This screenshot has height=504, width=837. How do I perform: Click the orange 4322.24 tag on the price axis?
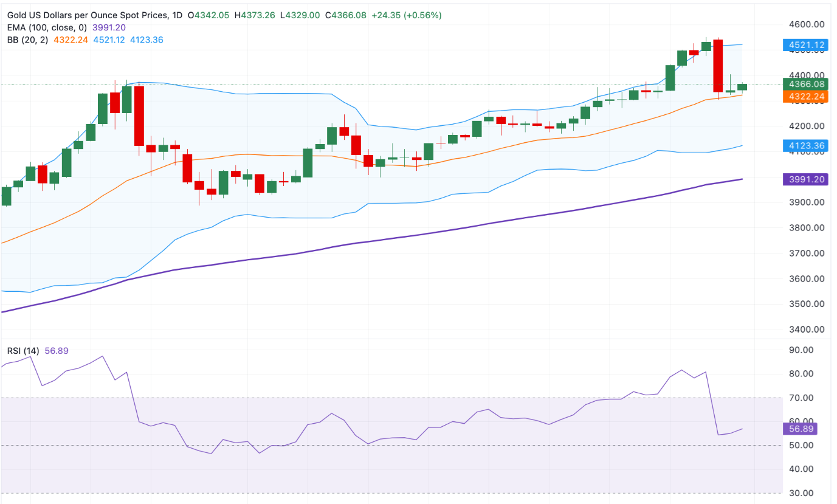(x=802, y=96)
